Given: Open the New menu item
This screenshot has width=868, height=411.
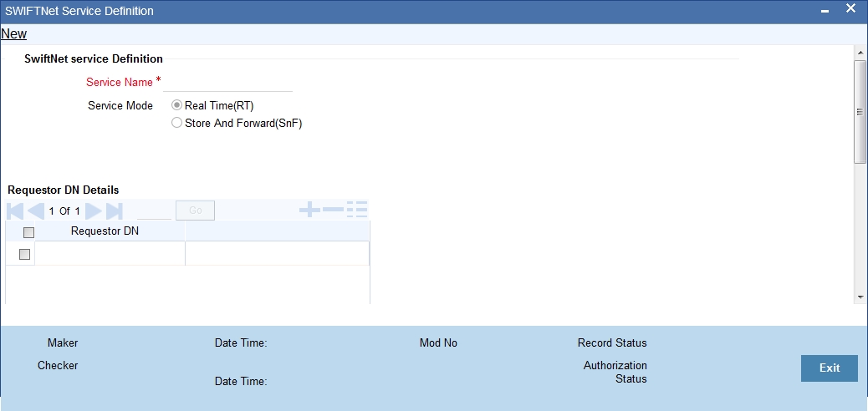Looking at the screenshot, I should [x=14, y=33].
